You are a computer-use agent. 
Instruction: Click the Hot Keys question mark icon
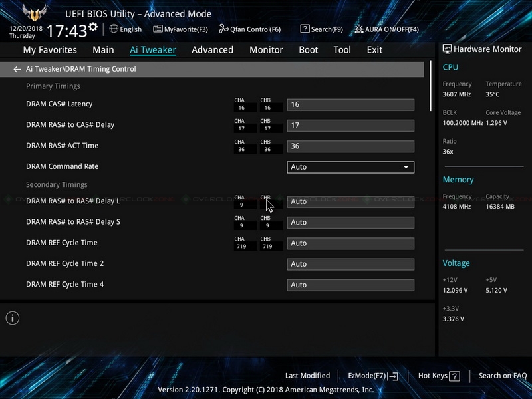pos(454,376)
